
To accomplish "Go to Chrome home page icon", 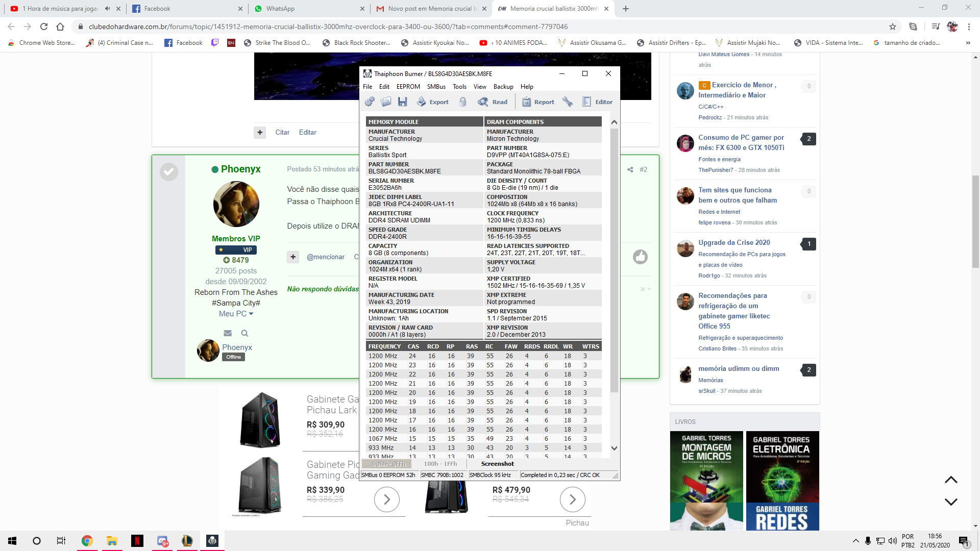I will (60, 27).
